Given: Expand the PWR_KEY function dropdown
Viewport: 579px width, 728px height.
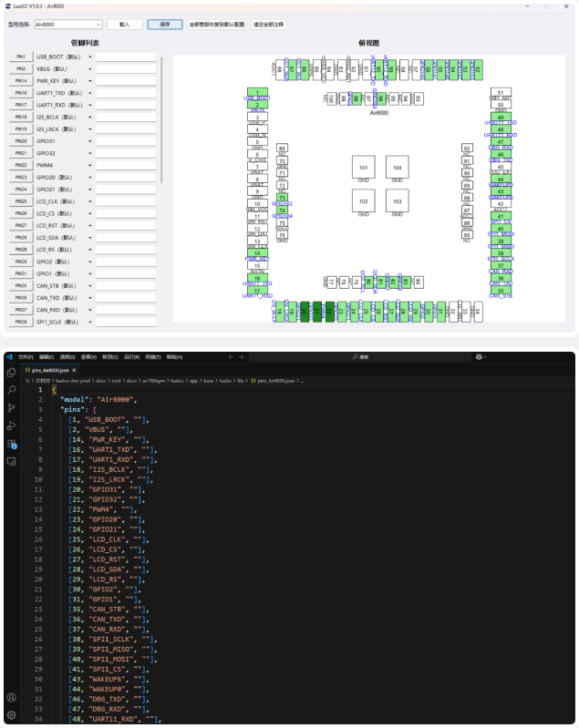Looking at the screenshot, I should coord(89,81).
